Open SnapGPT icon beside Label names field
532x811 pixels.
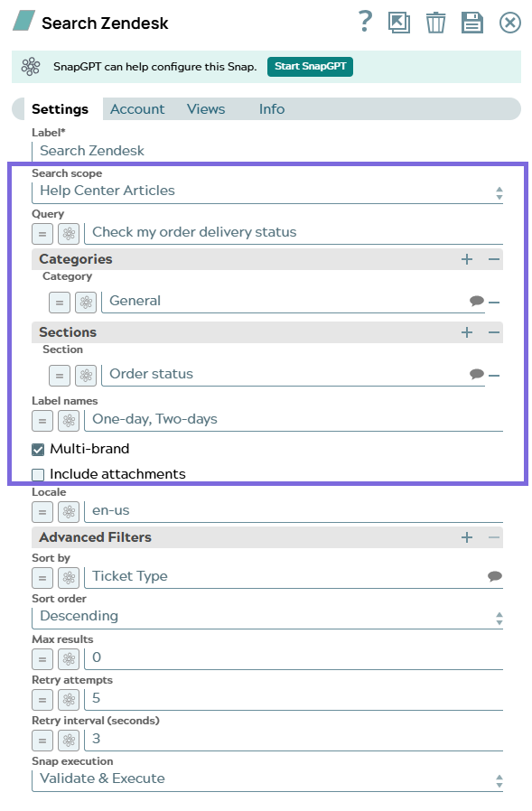tap(69, 421)
